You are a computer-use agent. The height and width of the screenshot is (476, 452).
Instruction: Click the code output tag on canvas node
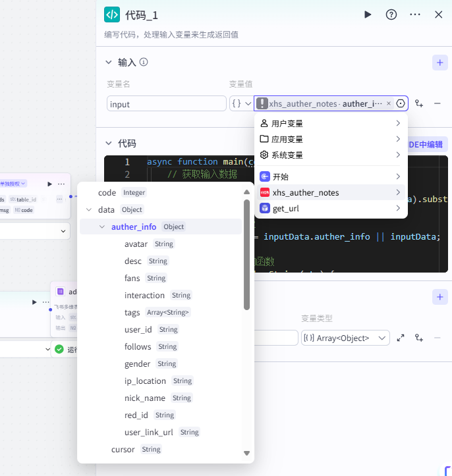coord(24,210)
